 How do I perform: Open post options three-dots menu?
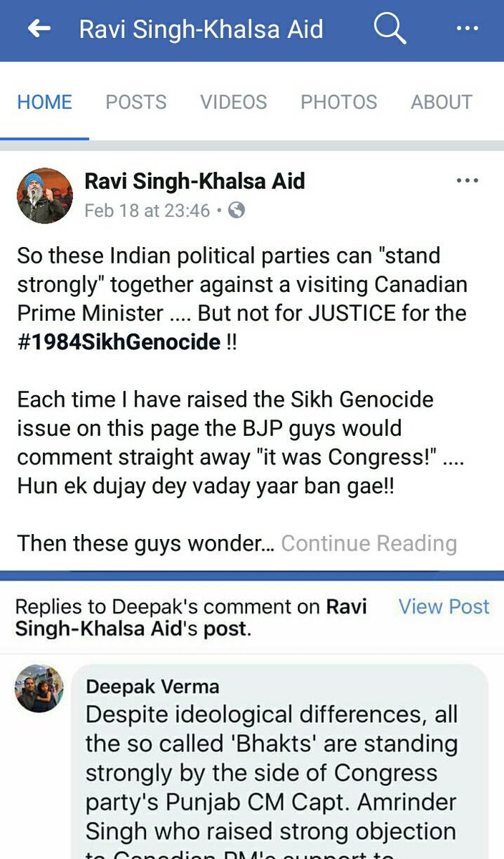(x=467, y=181)
